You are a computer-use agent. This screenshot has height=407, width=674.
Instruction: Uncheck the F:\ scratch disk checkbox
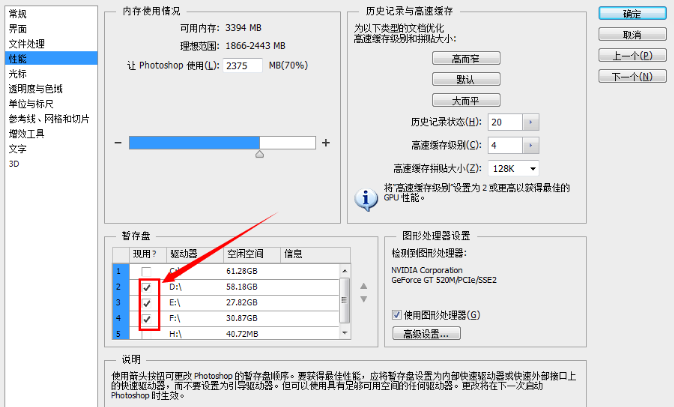pos(147,317)
